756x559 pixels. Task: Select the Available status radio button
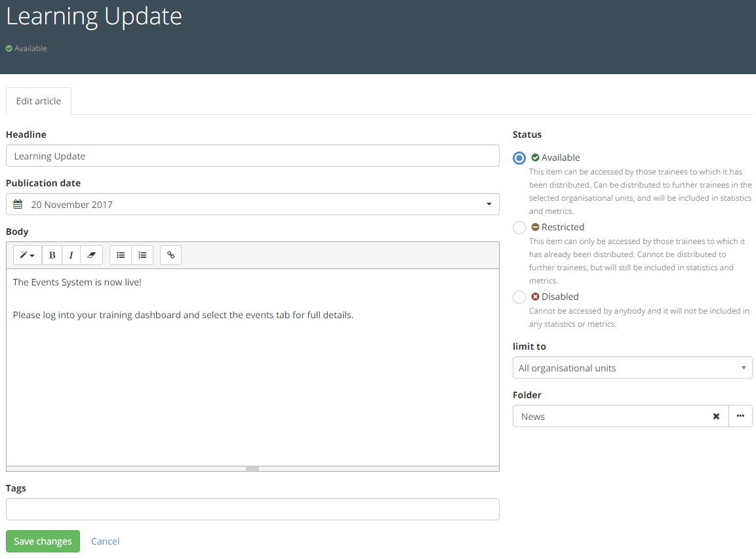pos(519,158)
